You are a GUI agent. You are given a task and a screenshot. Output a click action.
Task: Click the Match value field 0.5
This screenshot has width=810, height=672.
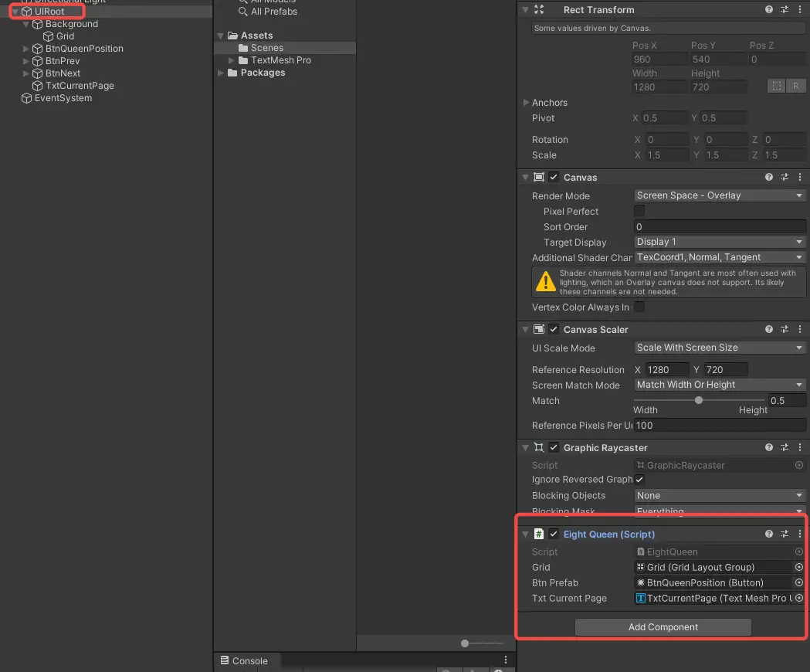tap(786, 401)
